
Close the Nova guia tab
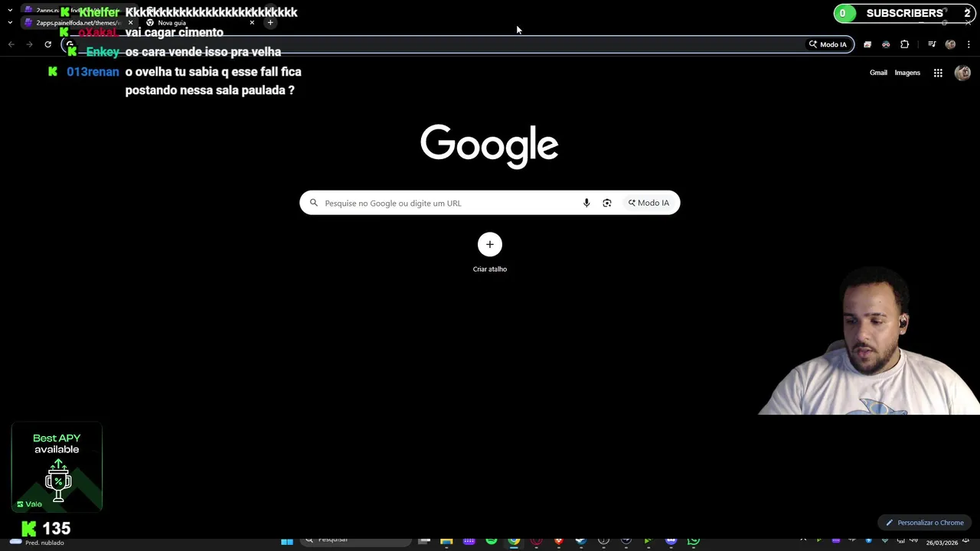click(252, 23)
